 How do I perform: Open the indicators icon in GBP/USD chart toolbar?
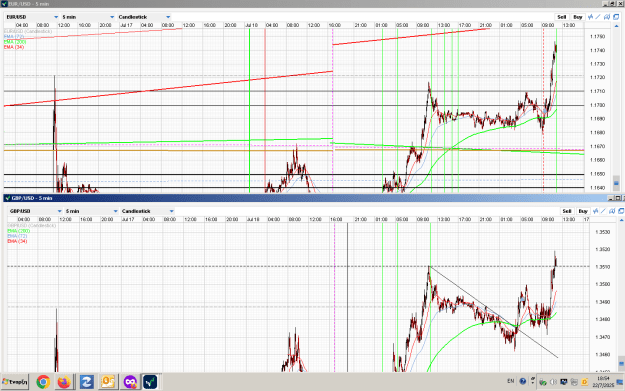[596, 211]
